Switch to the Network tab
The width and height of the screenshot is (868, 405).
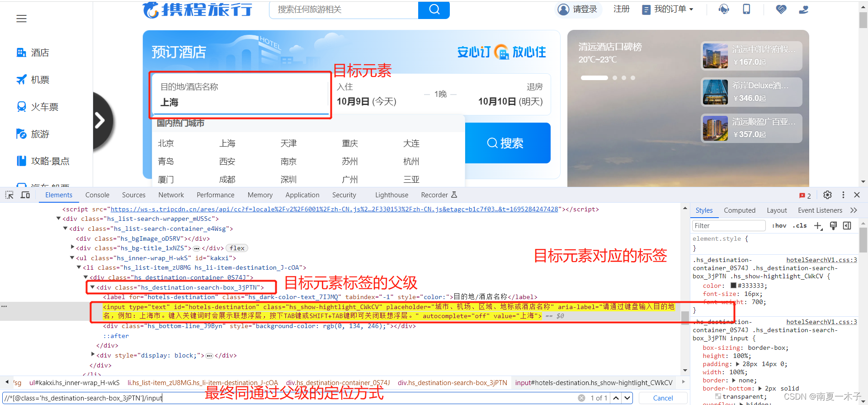(171, 195)
